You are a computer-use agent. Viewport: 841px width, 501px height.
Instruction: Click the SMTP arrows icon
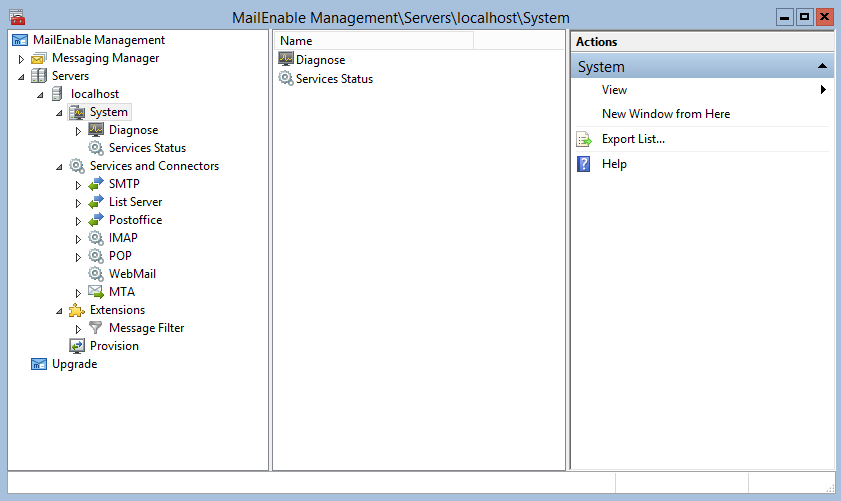pyautogui.click(x=96, y=184)
